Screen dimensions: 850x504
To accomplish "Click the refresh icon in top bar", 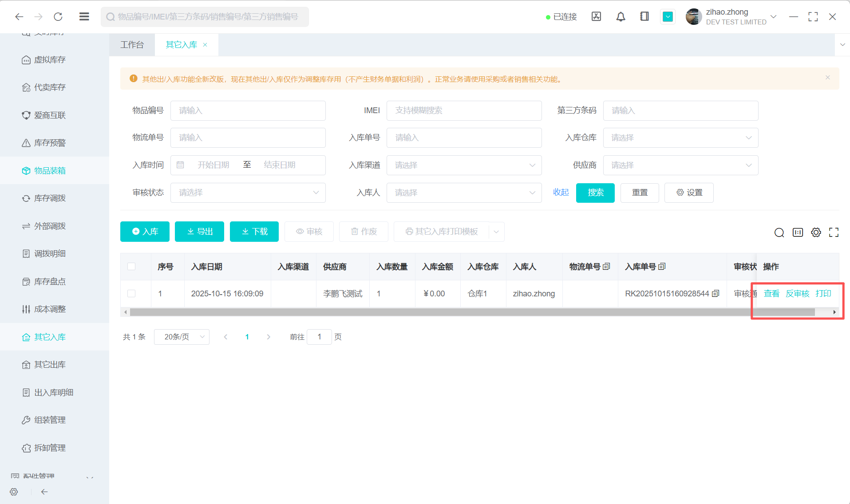I will point(58,17).
